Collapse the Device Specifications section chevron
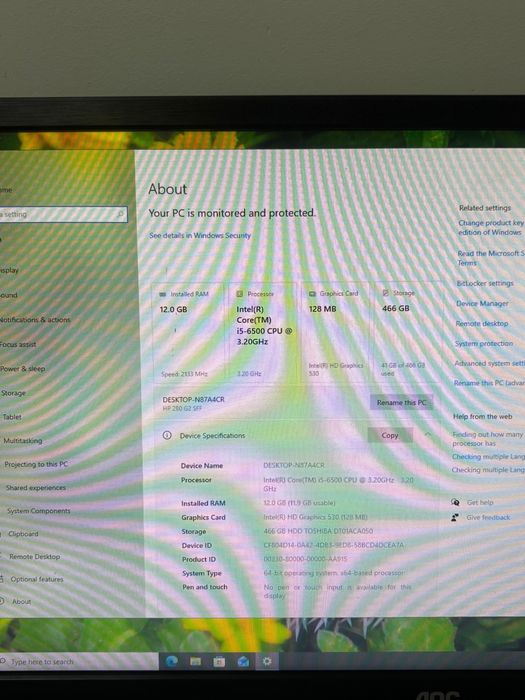 427,434
